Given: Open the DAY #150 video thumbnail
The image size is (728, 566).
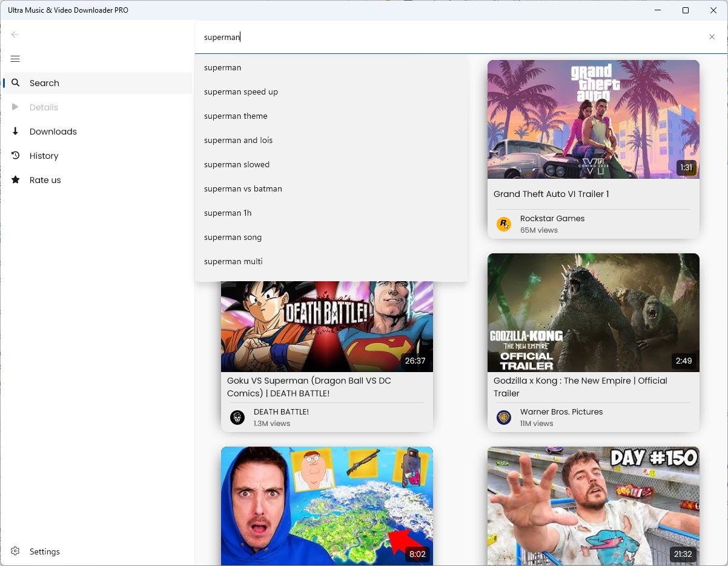Looking at the screenshot, I should (x=594, y=506).
